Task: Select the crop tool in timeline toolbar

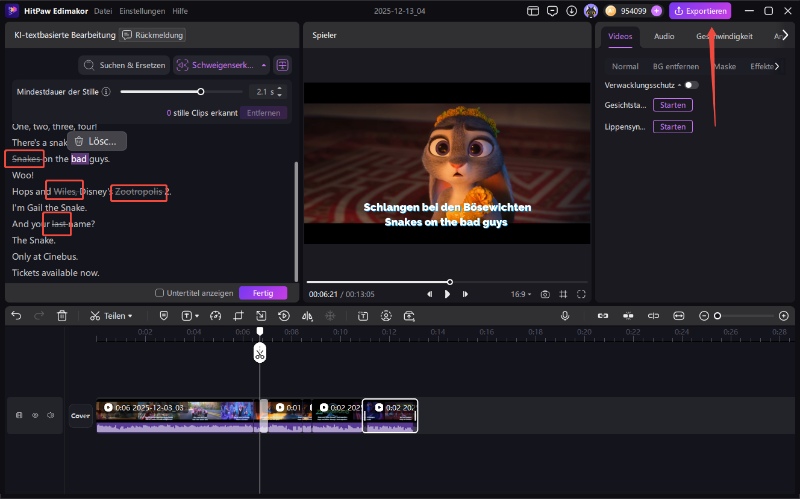Action: coord(238,316)
